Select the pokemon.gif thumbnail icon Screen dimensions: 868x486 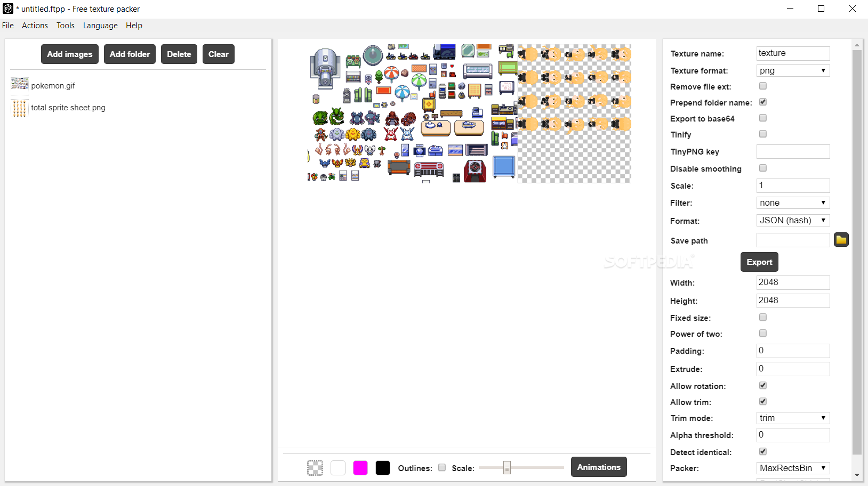(19, 86)
